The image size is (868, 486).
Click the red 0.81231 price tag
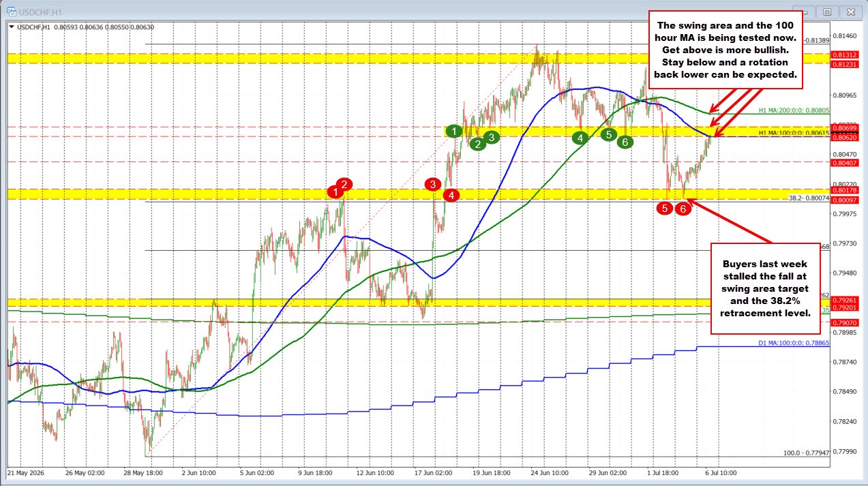coord(844,63)
